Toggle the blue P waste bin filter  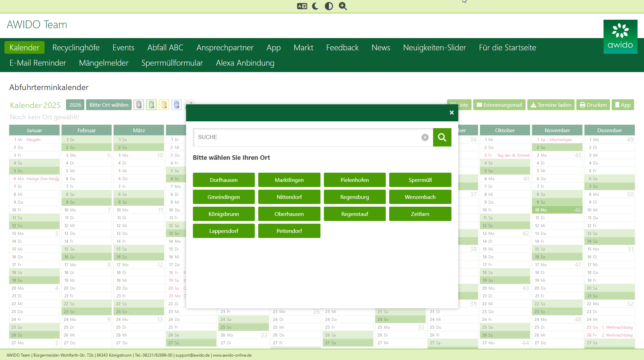(177, 105)
